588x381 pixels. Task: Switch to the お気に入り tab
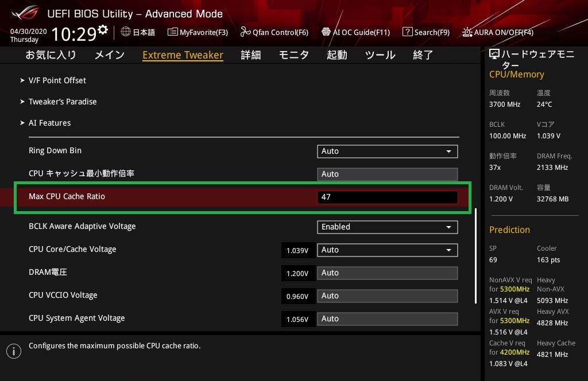coord(51,55)
